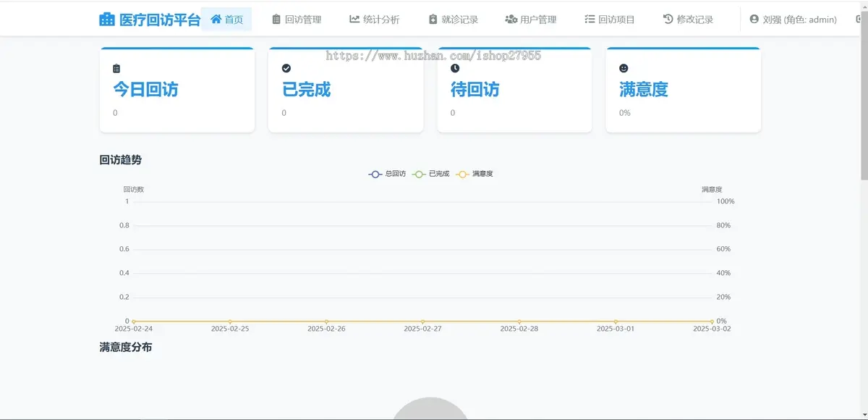Click the clock icon on 待回访 card
Viewport: 868px width, 420px height.
coord(455,68)
